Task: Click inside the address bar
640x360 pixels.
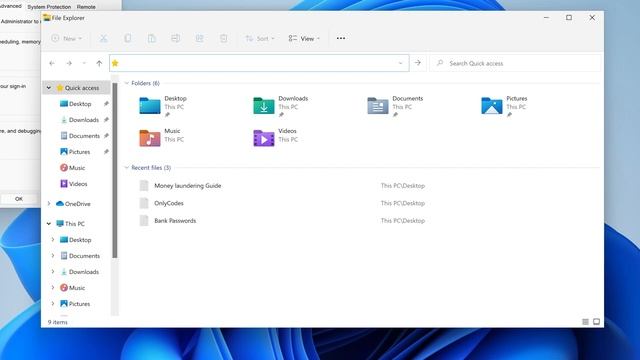Action: tap(259, 63)
